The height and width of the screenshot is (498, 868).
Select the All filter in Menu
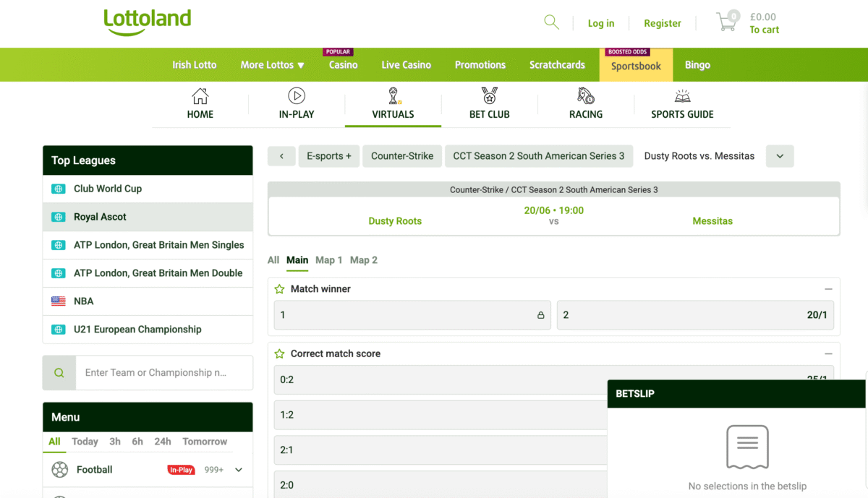coord(54,442)
